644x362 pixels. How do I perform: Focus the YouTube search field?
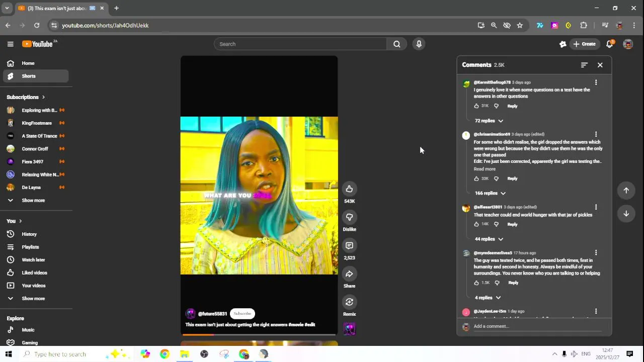coord(300,44)
